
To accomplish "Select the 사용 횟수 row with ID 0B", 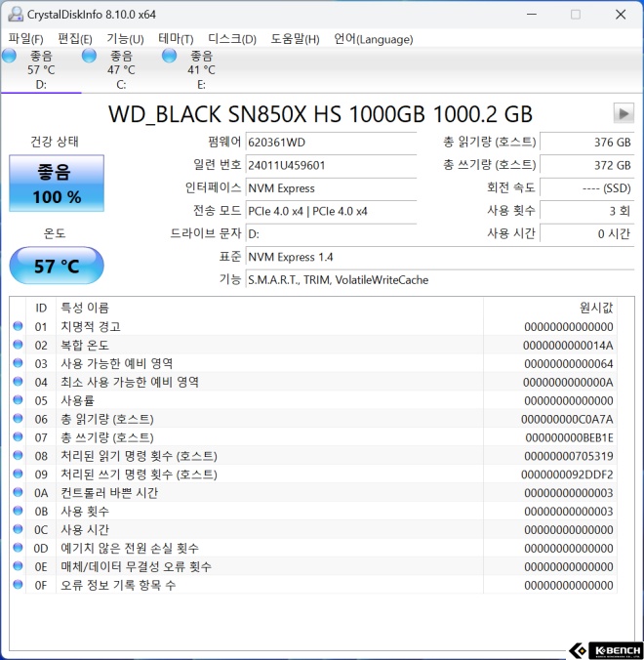I will (x=313, y=511).
